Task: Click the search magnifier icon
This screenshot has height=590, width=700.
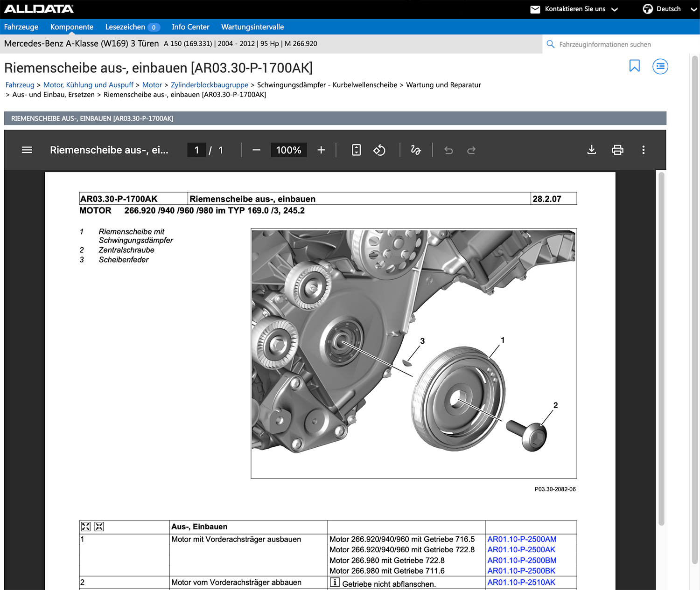Action: (551, 44)
